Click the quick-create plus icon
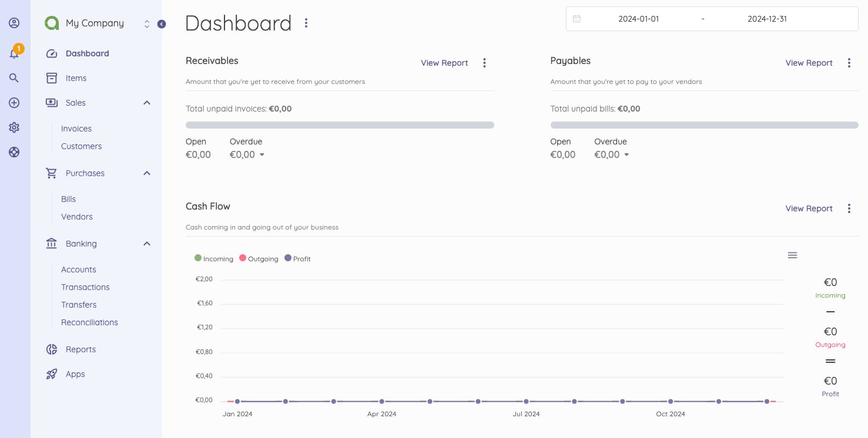The image size is (868, 438). (x=14, y=102)
